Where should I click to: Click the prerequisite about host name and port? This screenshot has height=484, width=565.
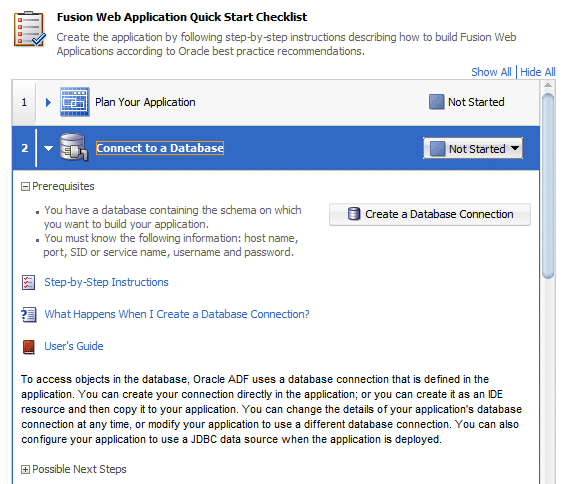tap(171, 245)
